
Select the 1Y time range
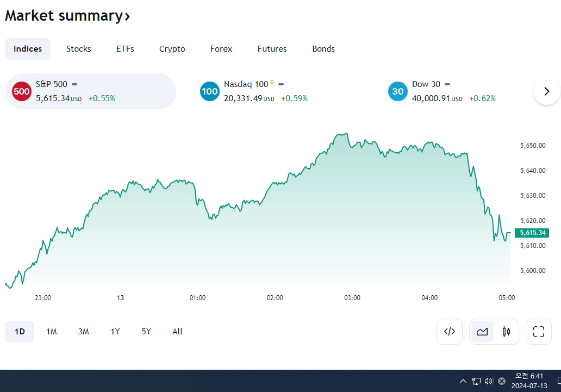115,332
